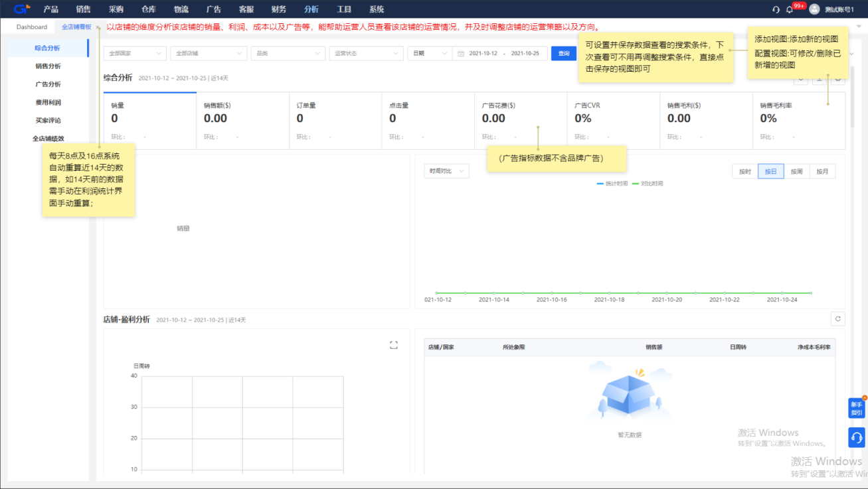This screenshot has width=868, height=489.
Task: Select 按时 granularity for the trend chart
Action: click(x=744, y=171)
